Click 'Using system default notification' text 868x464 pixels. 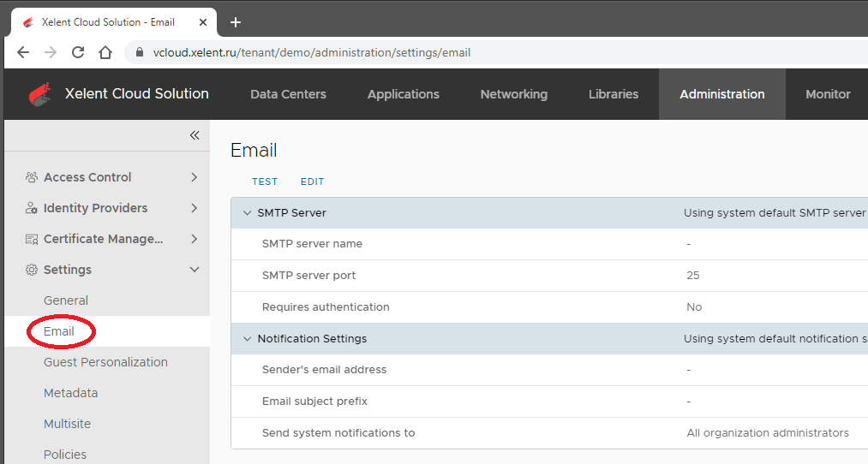775,338
